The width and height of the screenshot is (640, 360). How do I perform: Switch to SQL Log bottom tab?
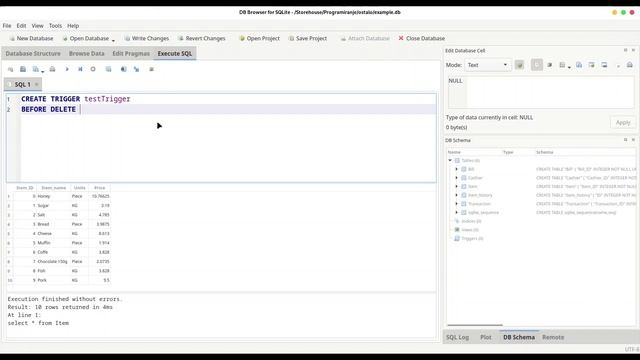click(457, 337)
